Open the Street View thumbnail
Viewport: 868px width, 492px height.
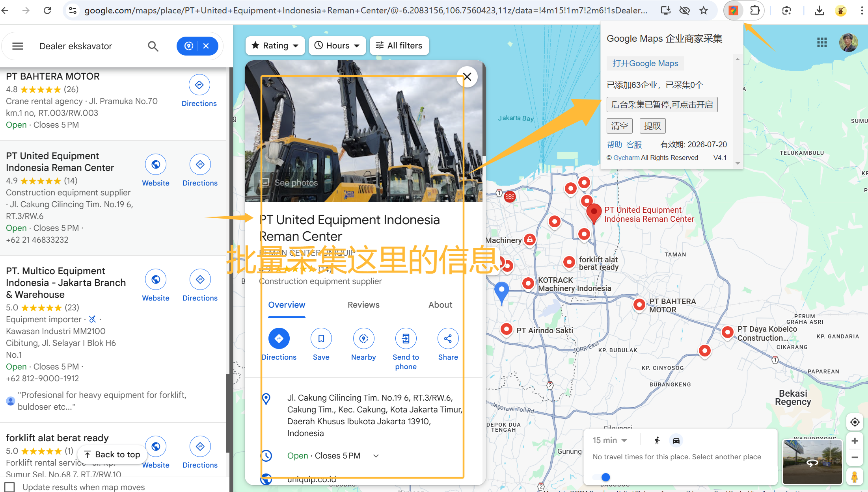click(x=812, y=462)
